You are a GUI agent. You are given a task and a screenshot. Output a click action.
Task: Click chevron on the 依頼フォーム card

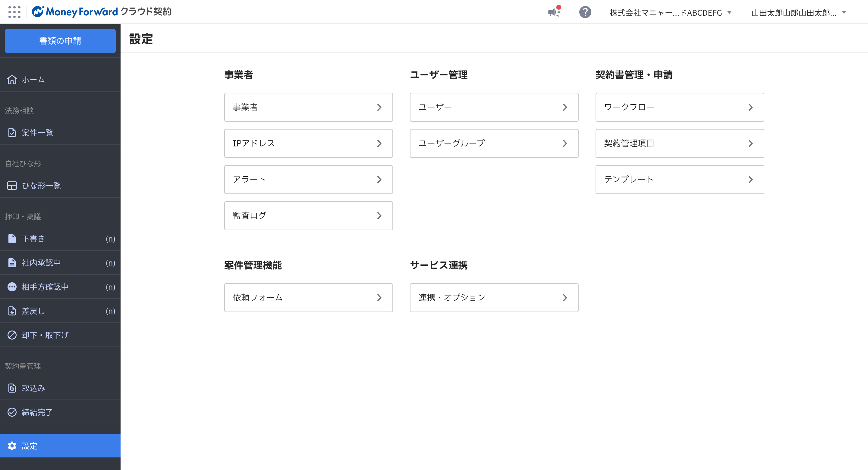379,297
